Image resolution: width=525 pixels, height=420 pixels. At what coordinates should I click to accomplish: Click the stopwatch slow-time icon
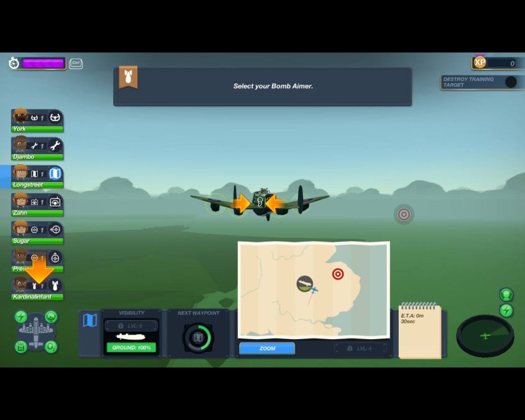[14, 63]
